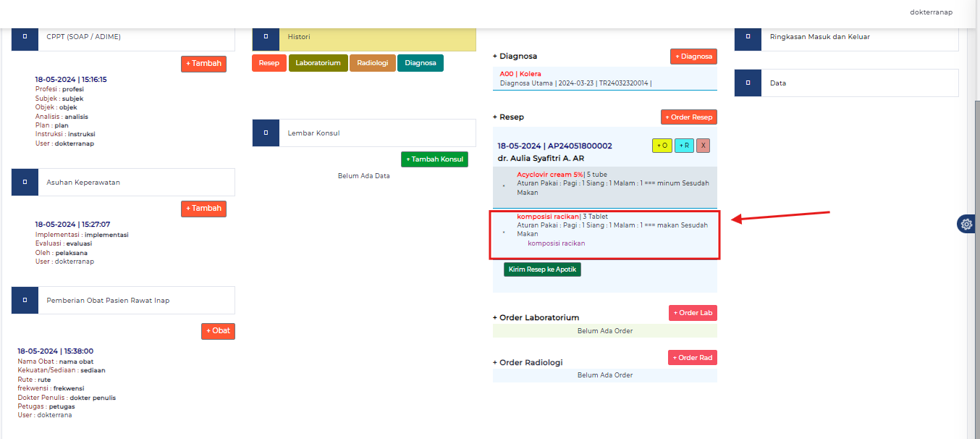Expand the Acyclovir cream 5% prescription entry

coord(504,185)
